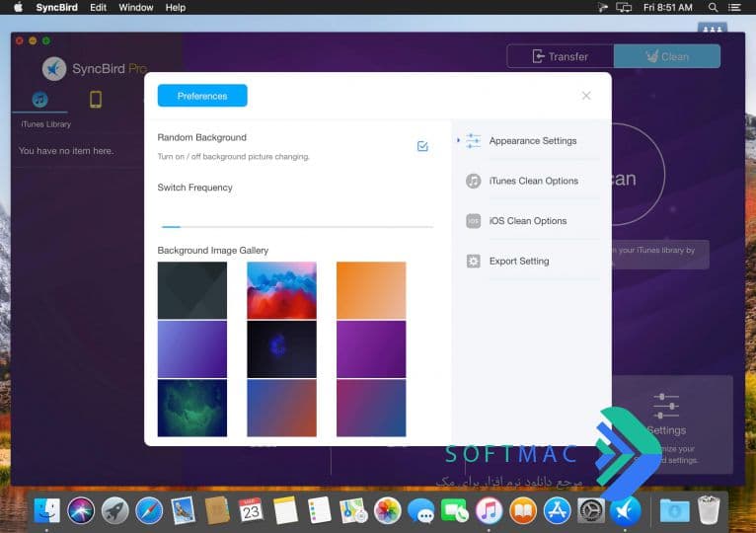Click the Appearance Settings sliders icon
This screenshot has width=756, height=533.
(x=473, y=141)
